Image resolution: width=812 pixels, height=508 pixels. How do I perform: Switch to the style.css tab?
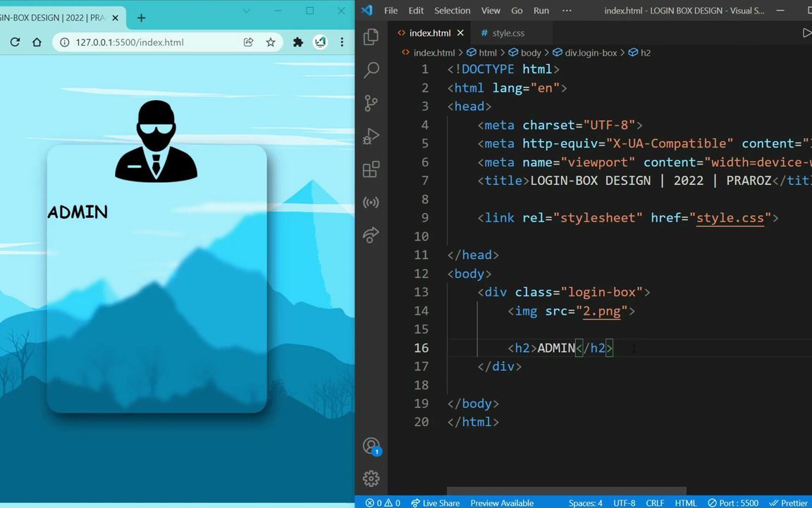point(508,32)
